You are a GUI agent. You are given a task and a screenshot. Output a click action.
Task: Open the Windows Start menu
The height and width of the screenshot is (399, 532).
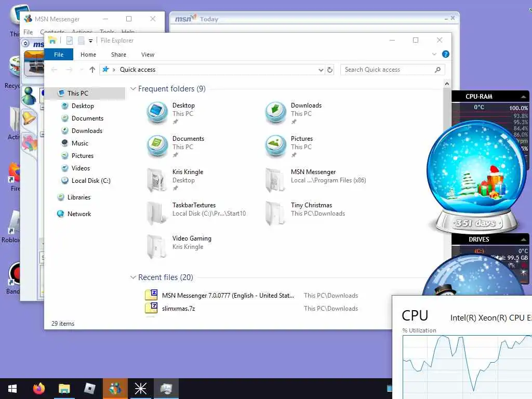[x=12, y=389]
